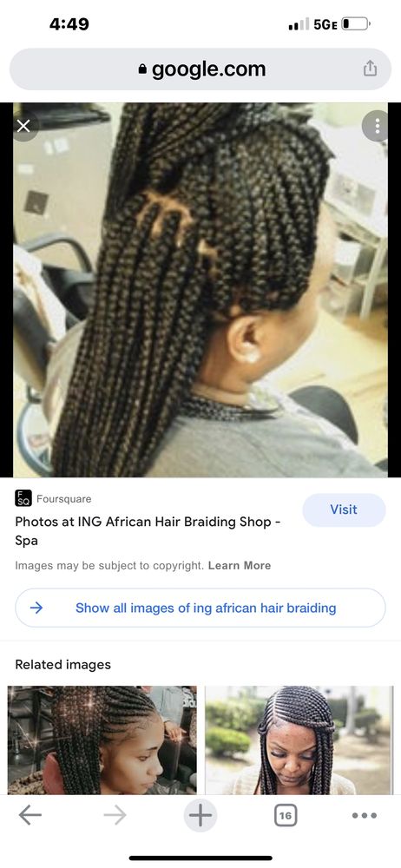Tap the Foursquare source name text
Viewport: 401px width, 868px height.
(63, 499)
